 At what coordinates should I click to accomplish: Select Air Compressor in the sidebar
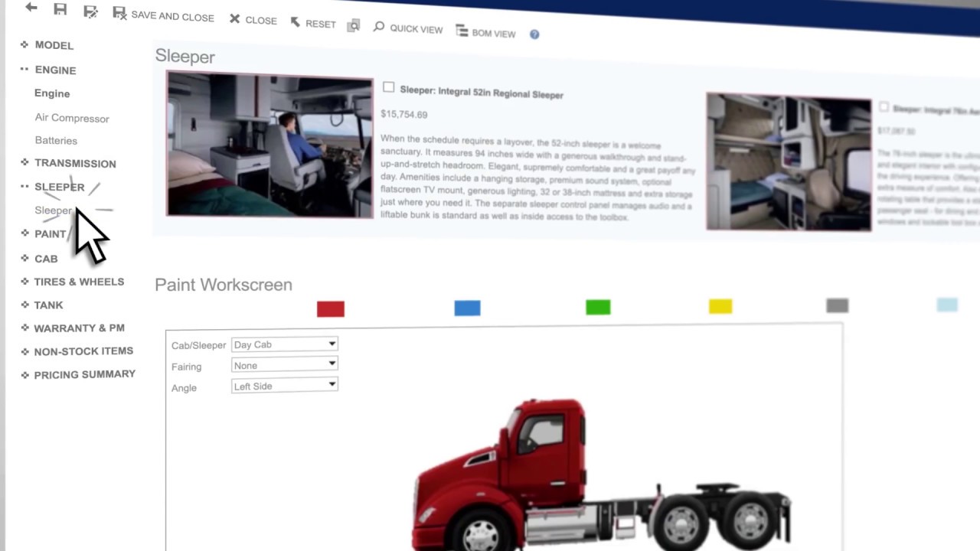(x=72, y=118)
